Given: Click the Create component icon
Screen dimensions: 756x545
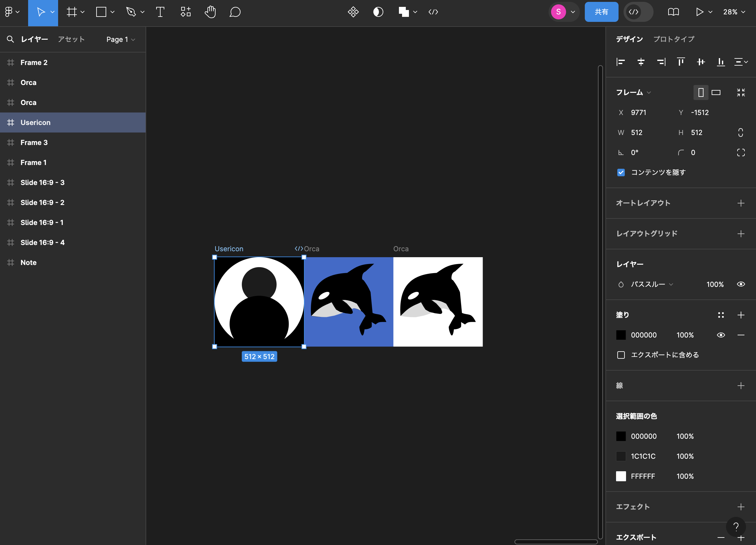Looking at the screenshot, I should [353, 12].
